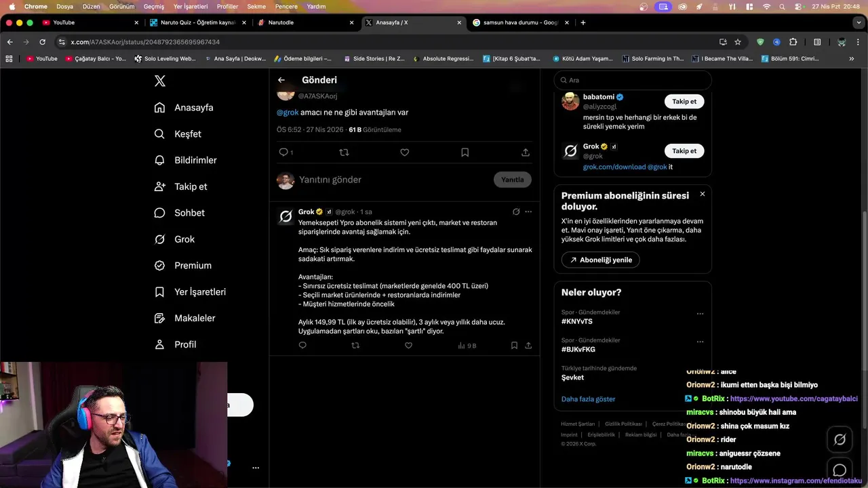Open the Apple menu
Image resolution: width=868 pixels, height=488 pixels.
coord(12,6)
